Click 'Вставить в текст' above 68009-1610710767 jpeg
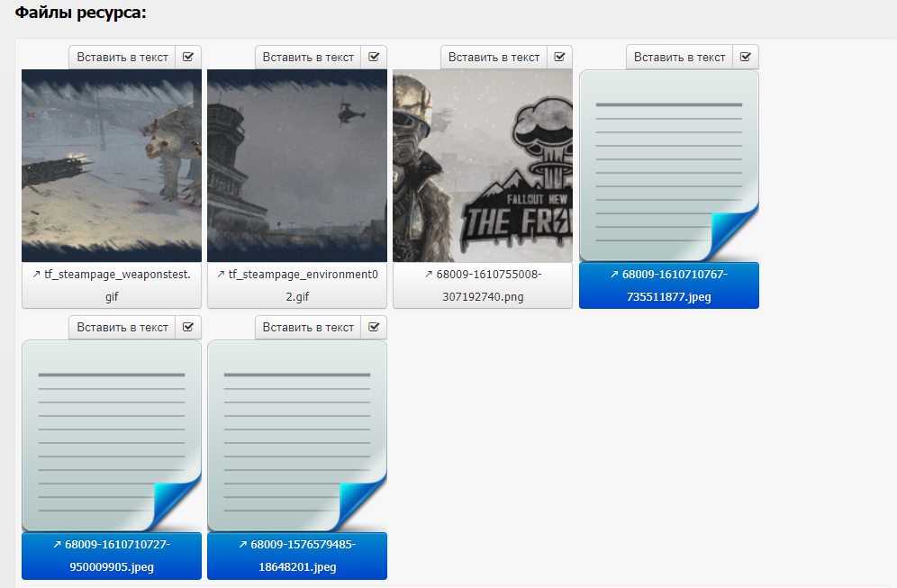This screenshot has height=588, width=897. click(680, 58)
